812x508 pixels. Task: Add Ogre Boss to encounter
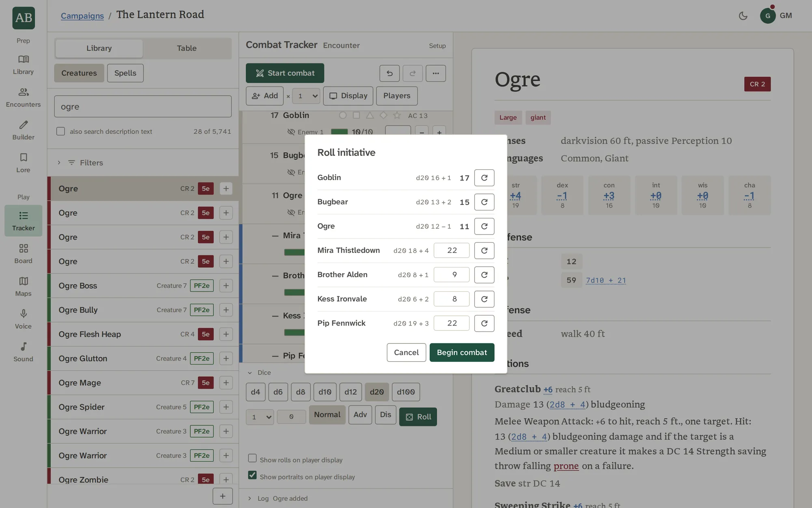[226, 286]
